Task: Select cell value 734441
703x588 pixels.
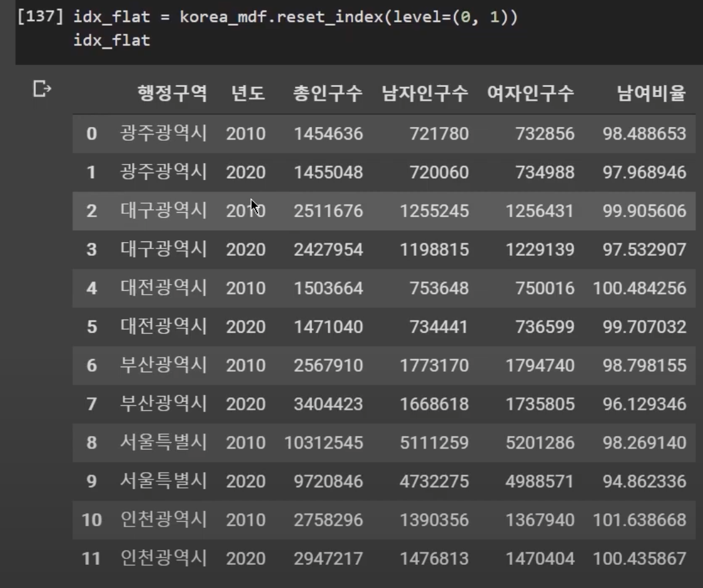Action: click(x=438, y=327)
